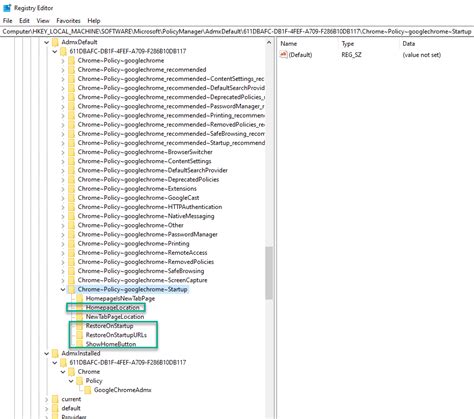Viewport: 474px width, 419px height.
Task: Select folder icon of googlechrome~RemovedPolicies
Action: point(71,262)
